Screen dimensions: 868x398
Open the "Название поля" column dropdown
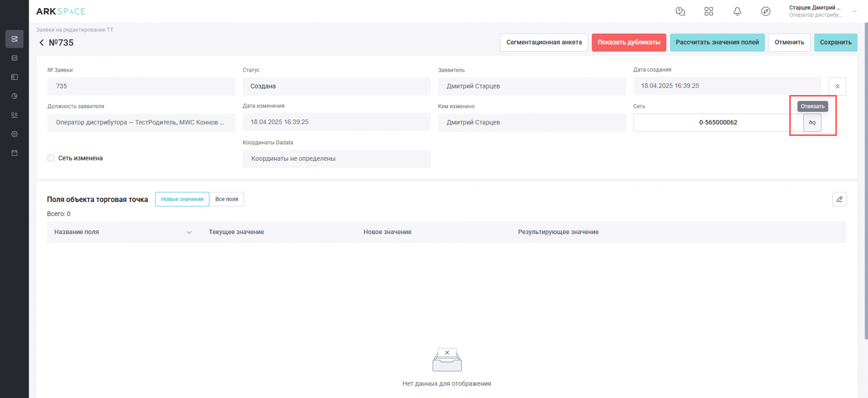(x=189, y=232)
